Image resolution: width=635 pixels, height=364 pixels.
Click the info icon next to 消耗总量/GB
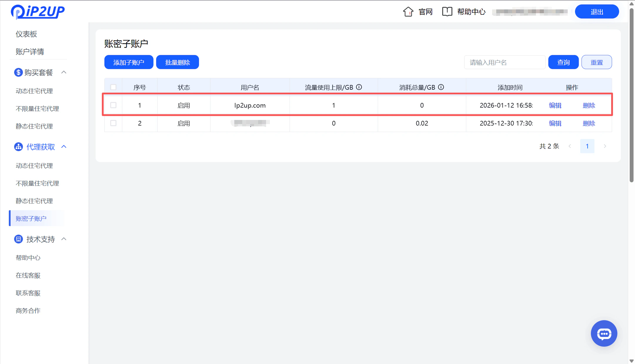tap(441, 87)
